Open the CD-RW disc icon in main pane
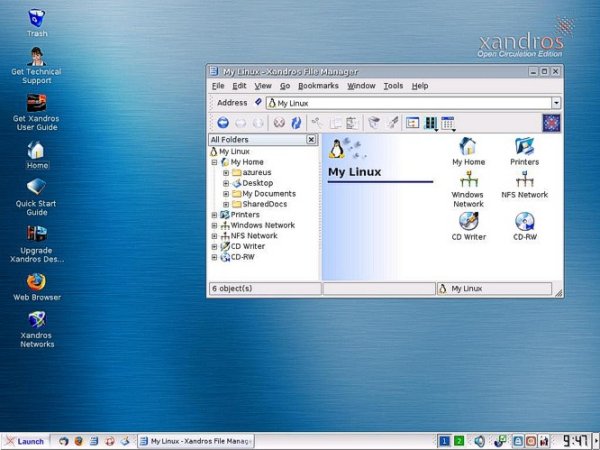This screenshot has width=600, height=450. (x=524, y=220)
